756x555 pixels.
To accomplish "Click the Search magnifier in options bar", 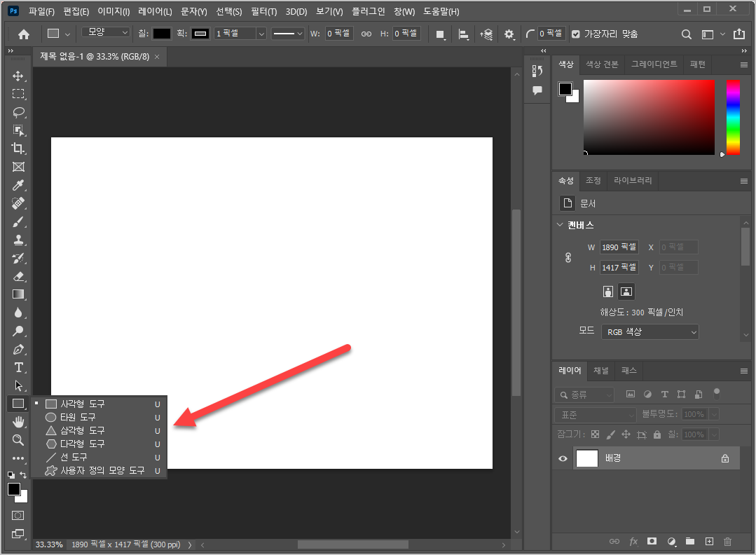I will pyautogui.click(x=686, y=34).
